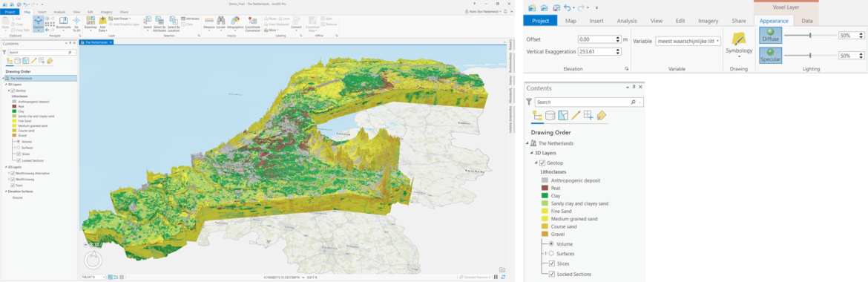The width and height of the screenshot is (868, 282).
Task: Collapse 3D Layers group in enlarged Contents
Action: coord(530,153)
